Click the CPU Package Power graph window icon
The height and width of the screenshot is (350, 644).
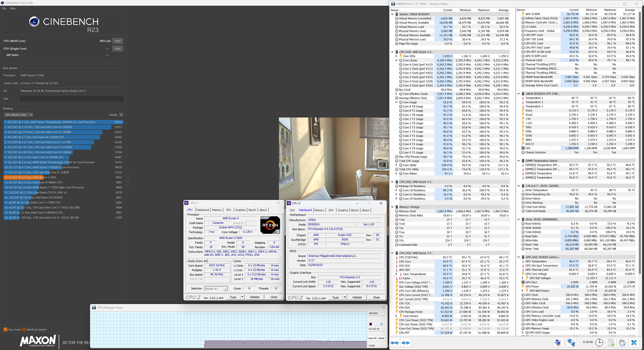(94, 307)
